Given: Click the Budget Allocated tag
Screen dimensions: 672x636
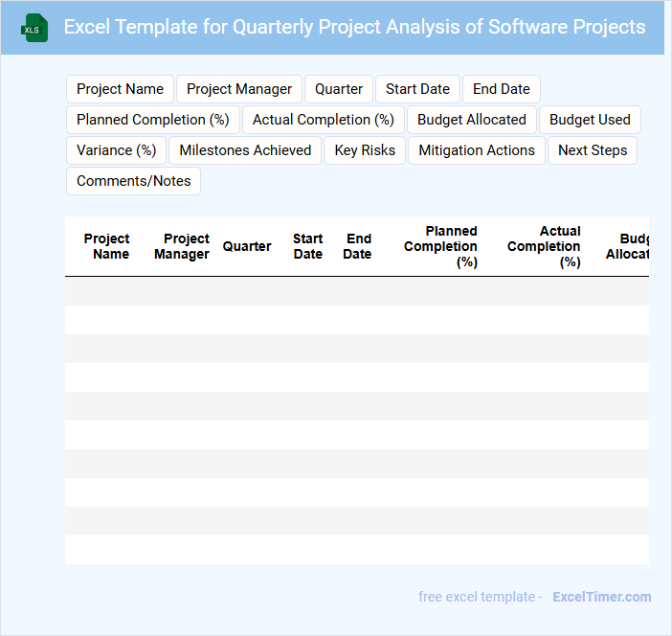Looking at the screenshot, I should (x=472, y=120).
